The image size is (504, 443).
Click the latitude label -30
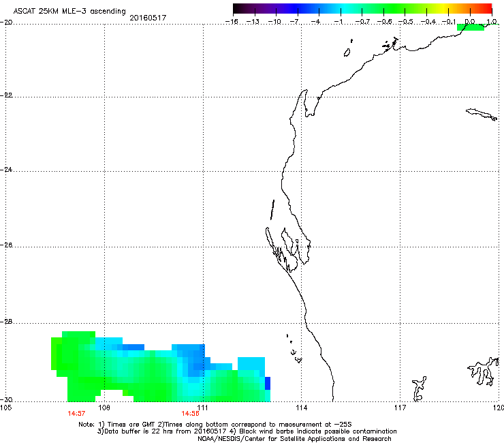pyautogui.click(x=6, y=400)
